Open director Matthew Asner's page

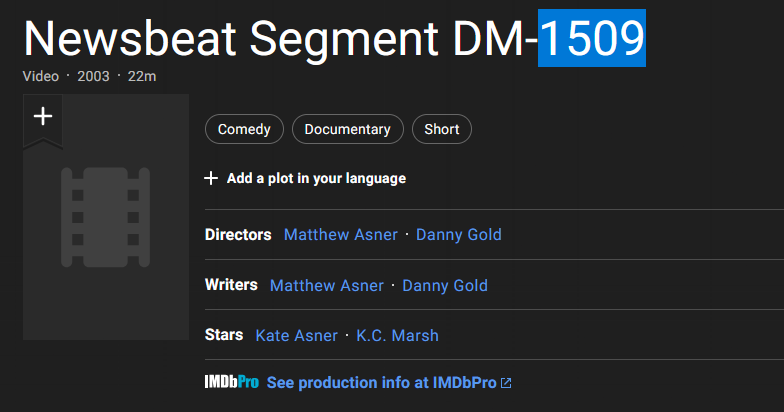[x=340, y=234]
